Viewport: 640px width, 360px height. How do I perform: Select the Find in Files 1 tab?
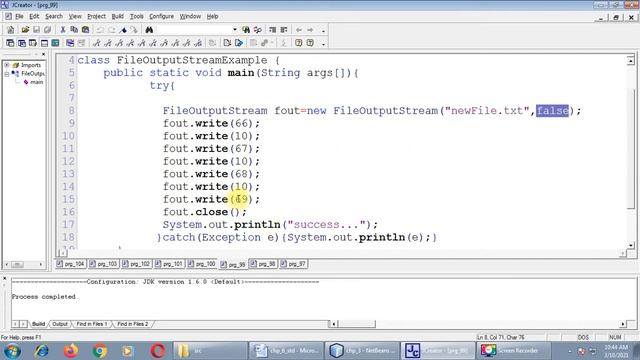coord(91,324)
